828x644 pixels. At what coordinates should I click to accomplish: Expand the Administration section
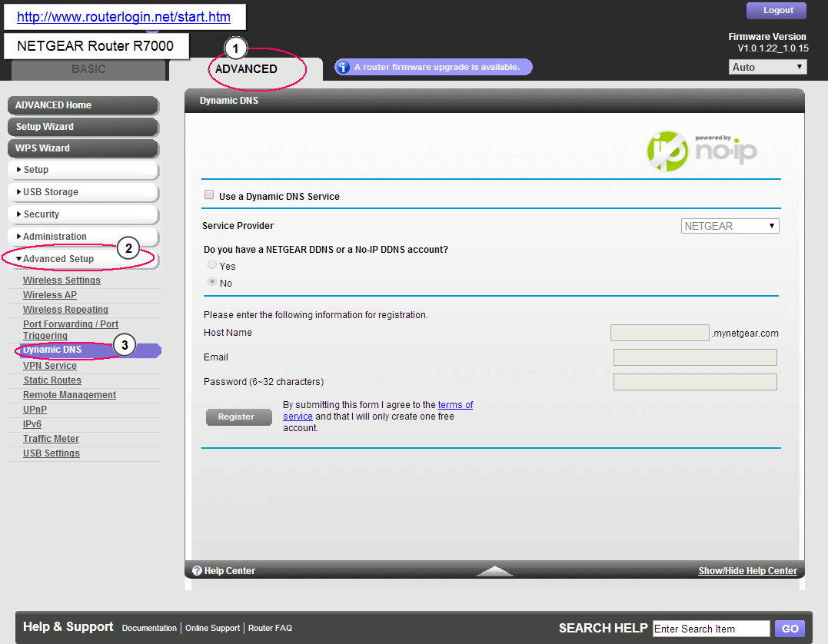coord(83,237)
